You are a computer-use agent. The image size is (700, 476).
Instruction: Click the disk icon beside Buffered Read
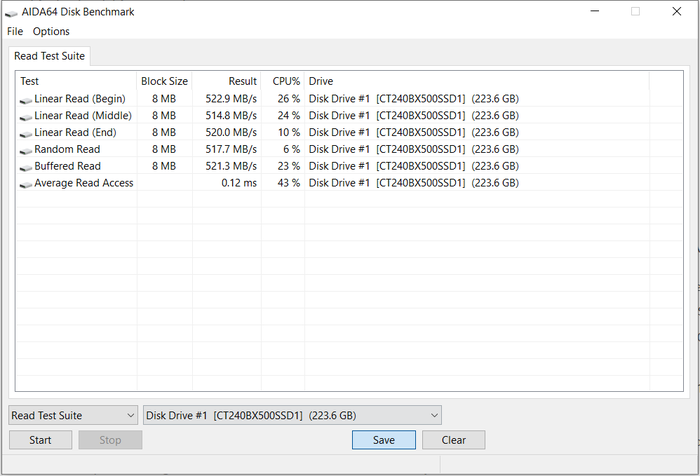click(26, 167)
